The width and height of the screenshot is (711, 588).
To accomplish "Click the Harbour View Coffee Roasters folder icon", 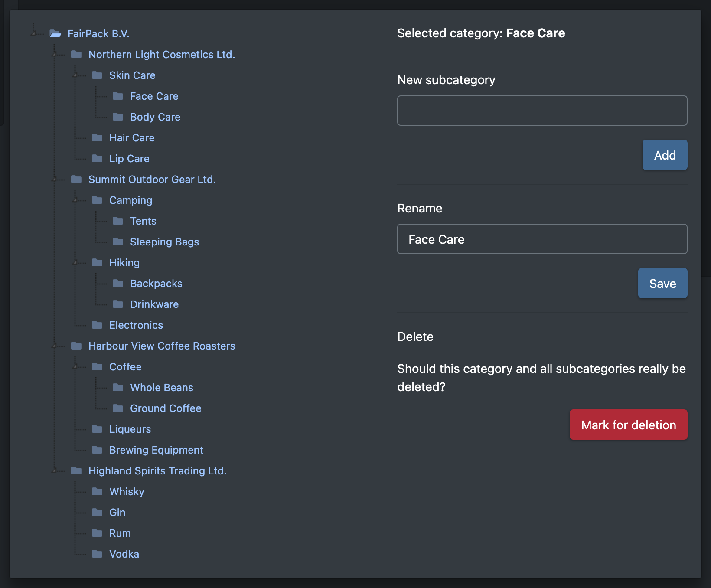I will 76,346.
